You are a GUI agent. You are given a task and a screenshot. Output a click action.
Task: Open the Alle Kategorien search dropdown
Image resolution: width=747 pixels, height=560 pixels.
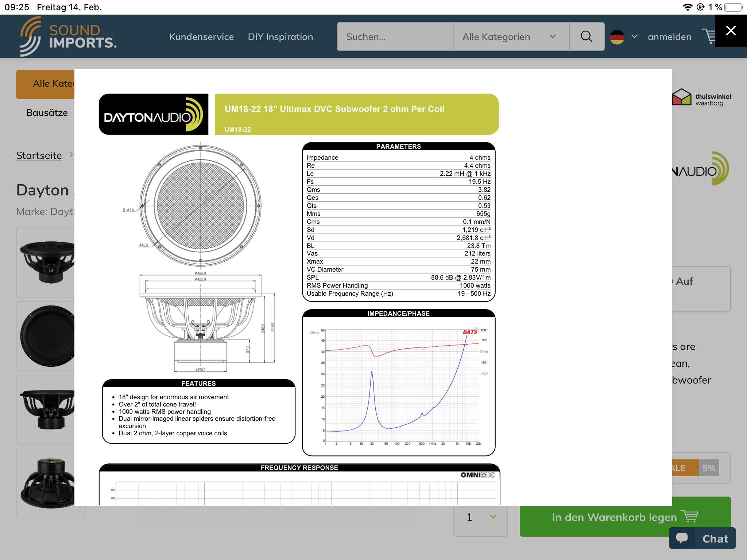tap(511, 36)
